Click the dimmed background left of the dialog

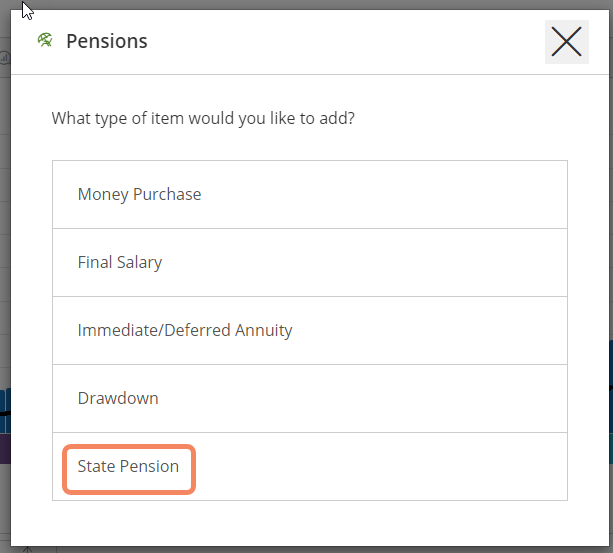(5, 250)
